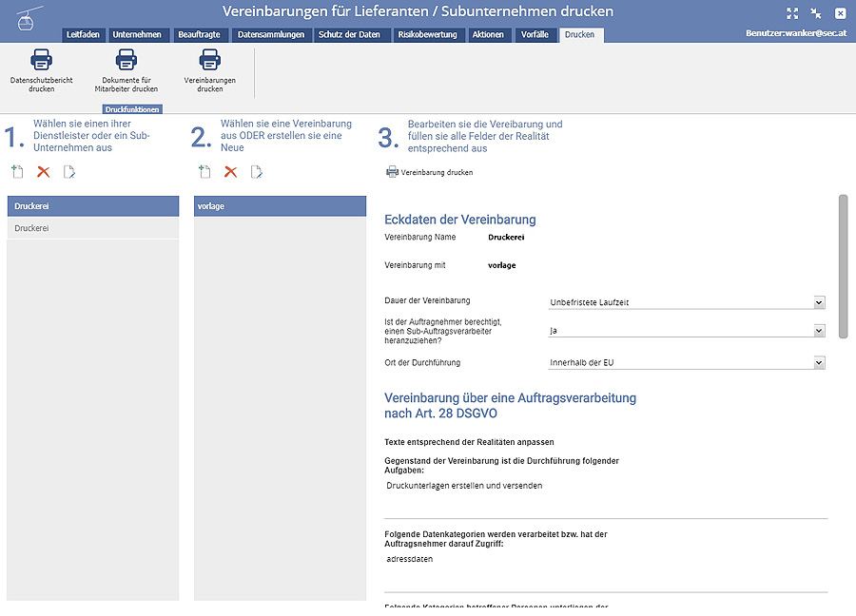
Task: Add a new Dienstleister in step 1
Action: click(17, 172)
